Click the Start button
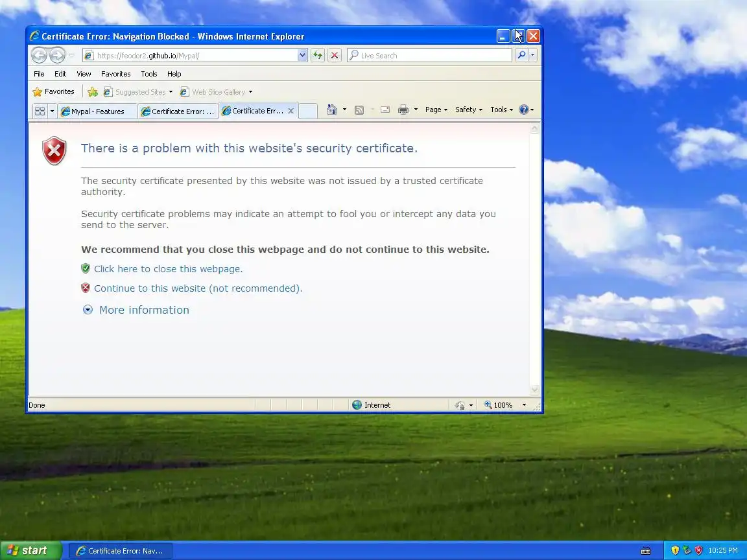Viewport: 747px width, 560px height. pos(31,550)
